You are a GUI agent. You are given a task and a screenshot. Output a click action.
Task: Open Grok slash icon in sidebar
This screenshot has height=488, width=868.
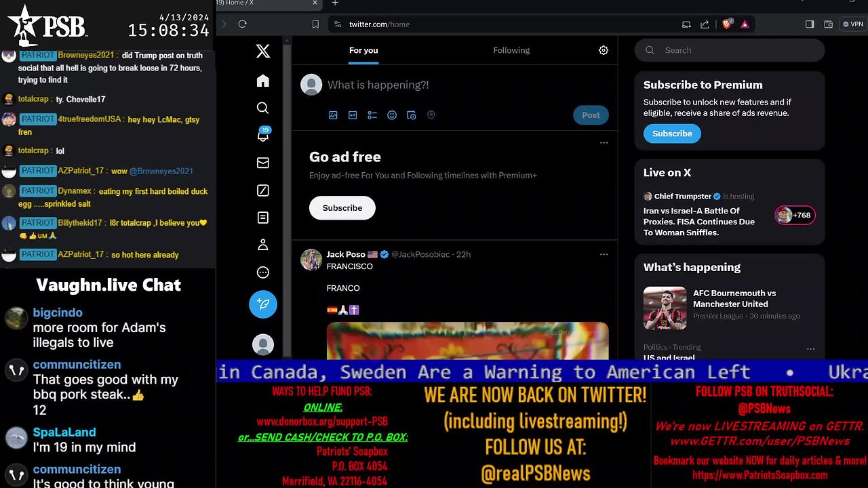263,190
